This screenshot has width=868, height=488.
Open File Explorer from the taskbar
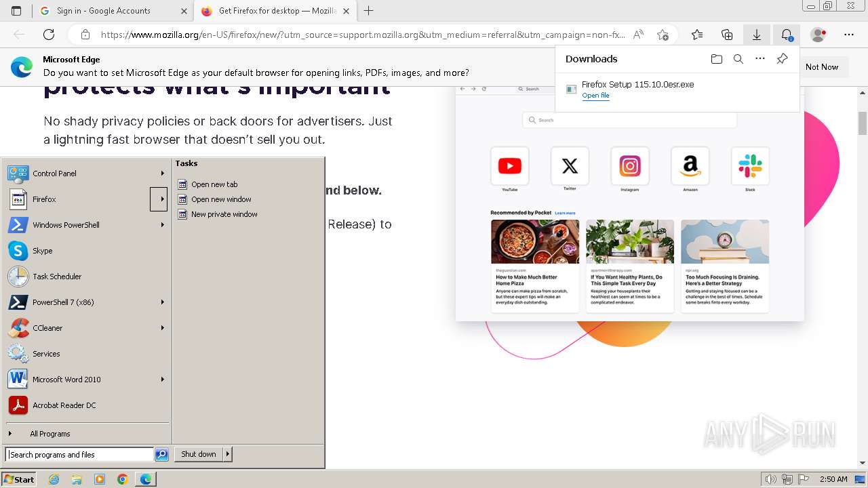click(77, 479)
